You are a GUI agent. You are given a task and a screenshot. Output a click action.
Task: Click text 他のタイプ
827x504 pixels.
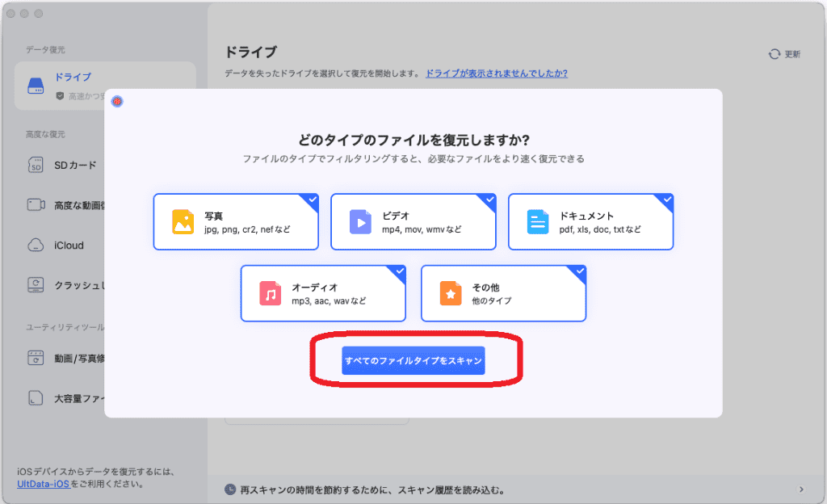(x=492, y=301)
